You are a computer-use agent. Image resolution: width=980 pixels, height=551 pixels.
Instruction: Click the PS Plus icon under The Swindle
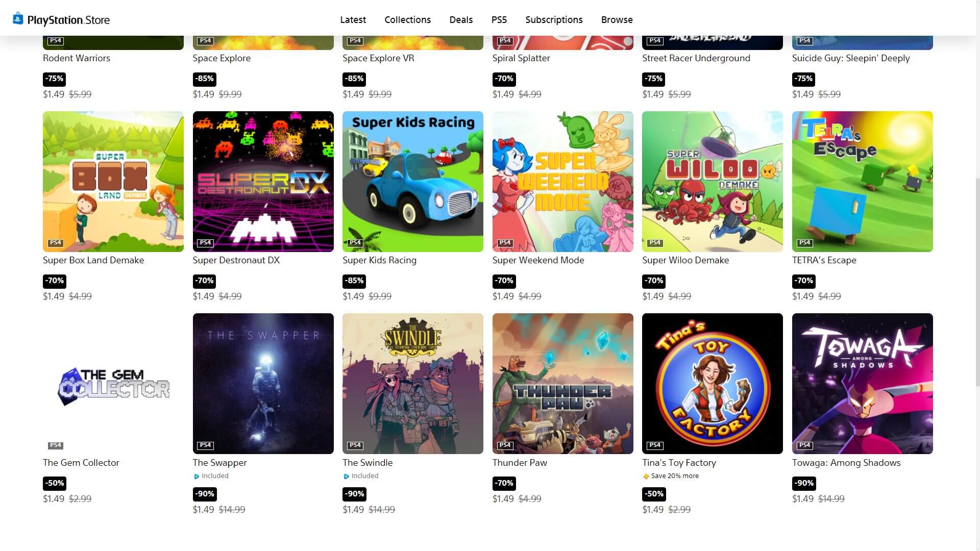click(x=346, y=477)
